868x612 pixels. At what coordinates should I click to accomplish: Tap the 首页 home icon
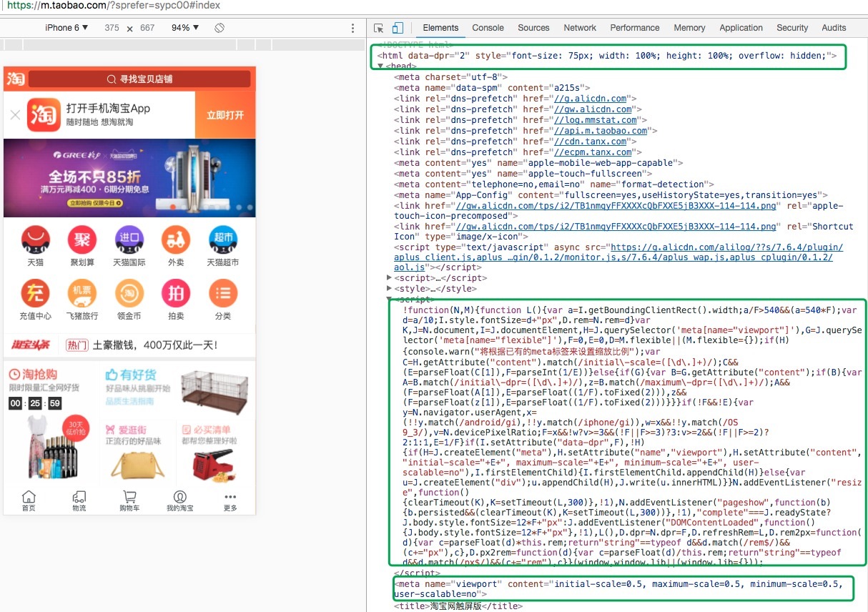coord(29,501)
